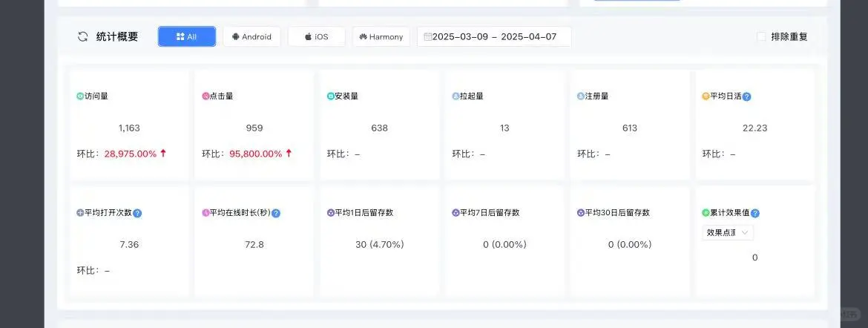
Task: Click the 访问量 value 1,163
Action: 130,128
